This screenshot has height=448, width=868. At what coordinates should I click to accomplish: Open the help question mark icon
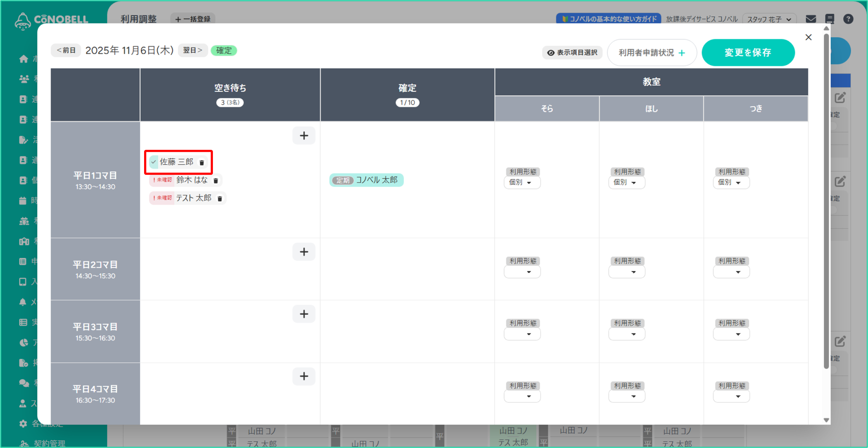pos(848,19)
